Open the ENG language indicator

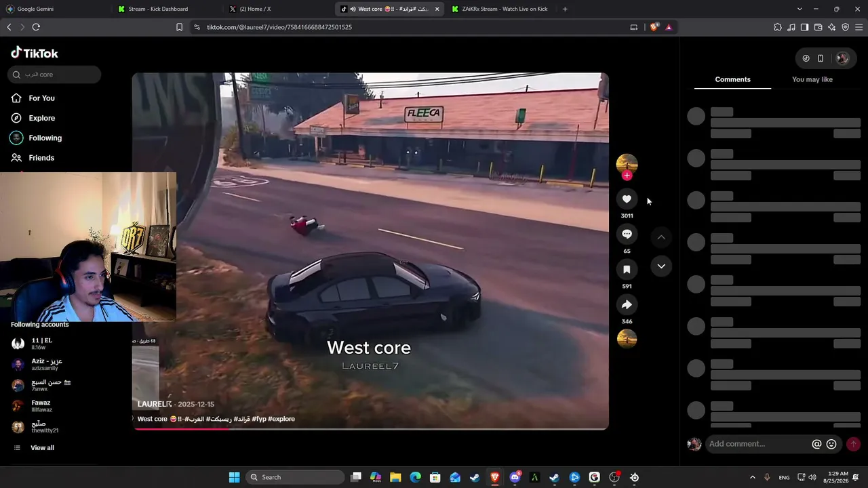pyautogui.click(x=784, y=477)
